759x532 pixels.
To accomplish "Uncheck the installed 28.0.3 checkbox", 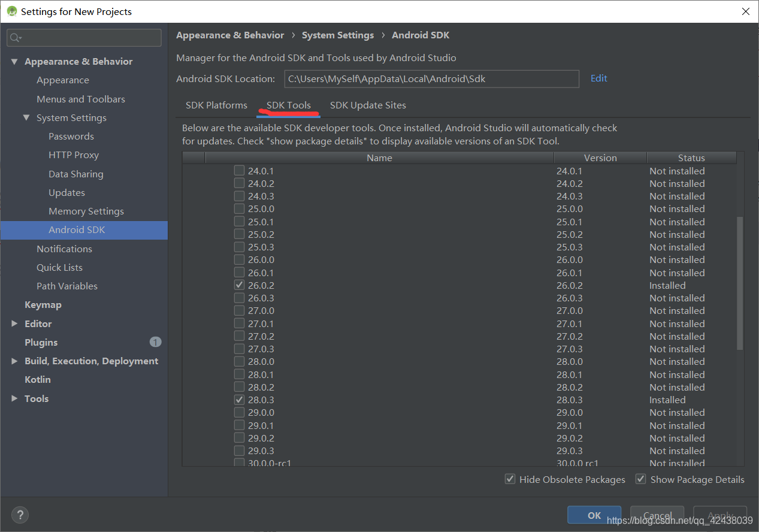I will click(x=239, y=400).
